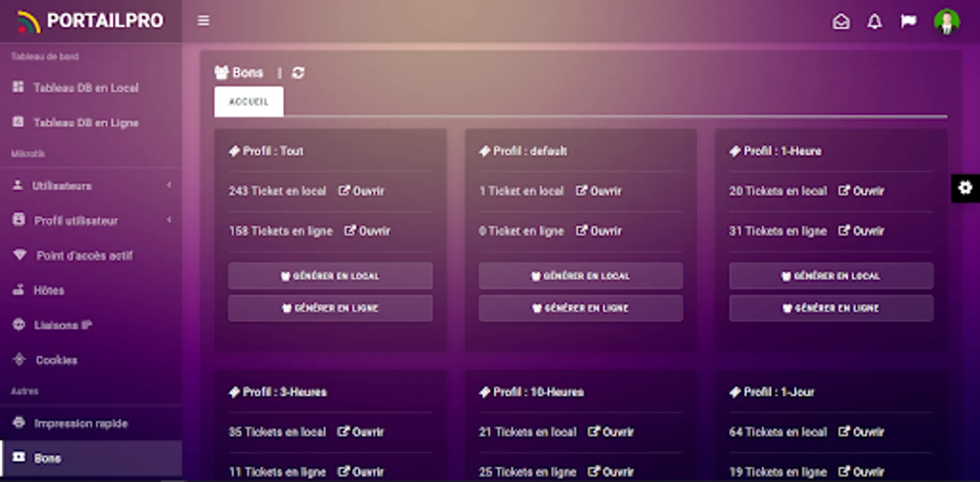This screenshot has width=980, height=482.
Task: Select Bons in the sidebar
Action: [x=91, y=458]
